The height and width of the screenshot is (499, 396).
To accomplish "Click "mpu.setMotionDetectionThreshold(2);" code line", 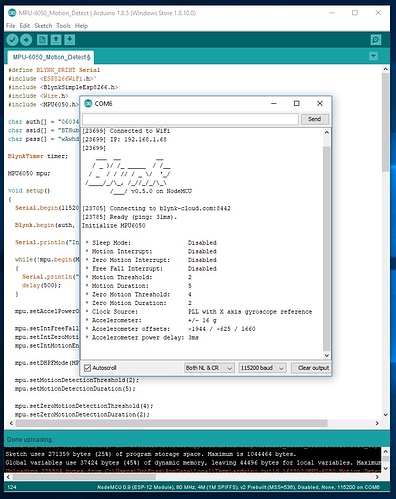I will [x=77, y=380].
